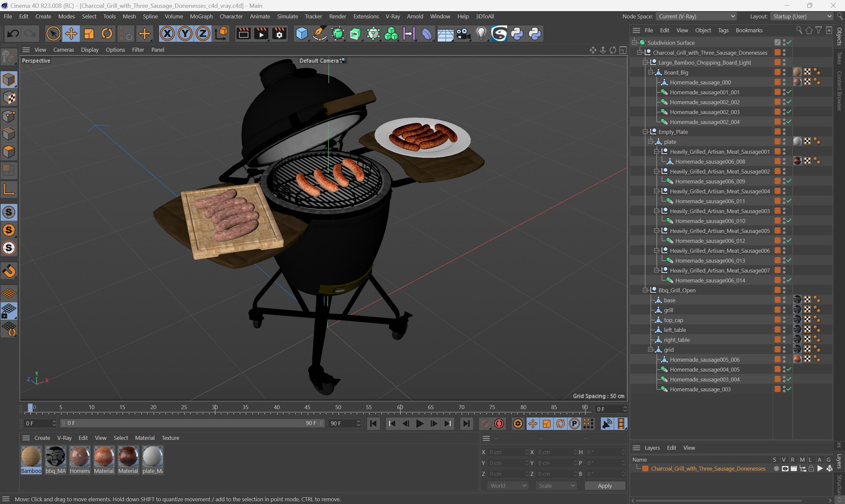Toggle Y axis lock
The image size is (845, 504).
(x=185, y=34)
